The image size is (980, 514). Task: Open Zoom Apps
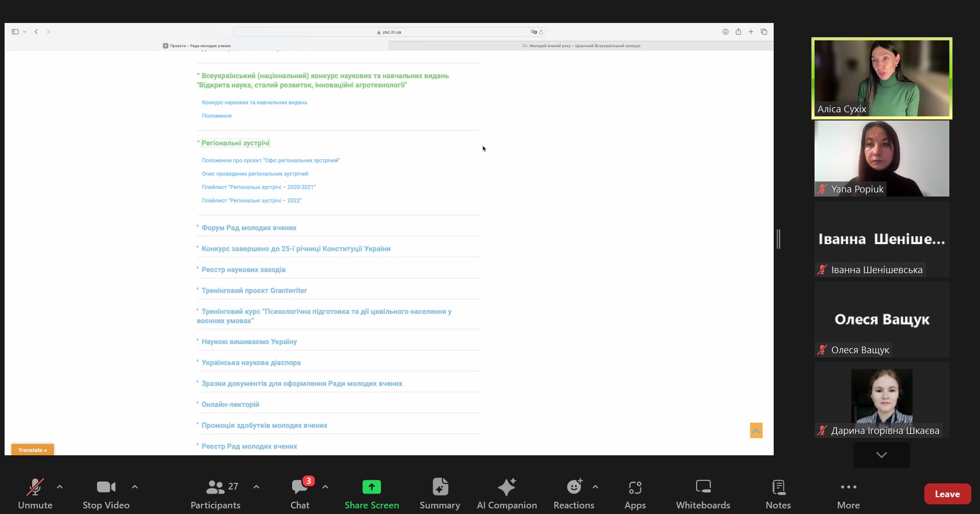click(x=635, y=494)
